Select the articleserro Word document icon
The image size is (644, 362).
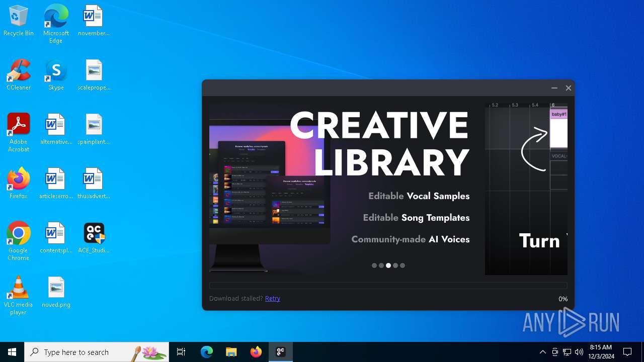(x=56, y=184)
